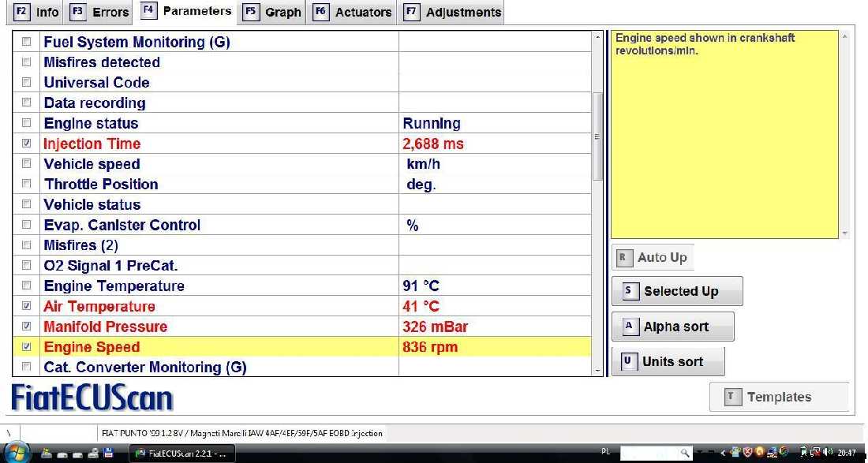This screenshot has width=868, height=463.
Task: Select the Parameters tab
Action: (x=186, y=11)
